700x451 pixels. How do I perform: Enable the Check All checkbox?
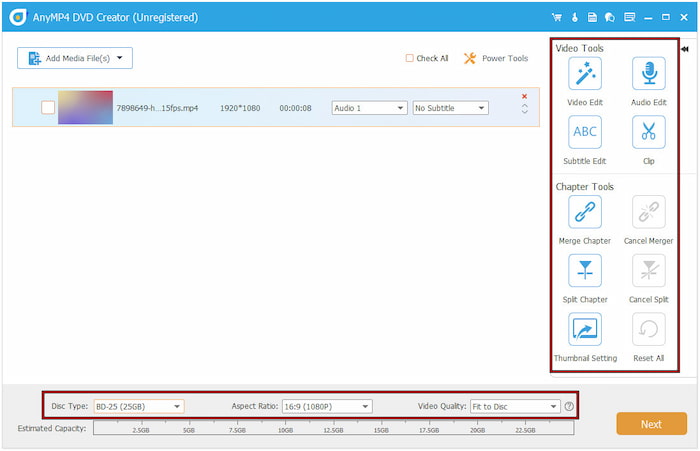(410, 58)
